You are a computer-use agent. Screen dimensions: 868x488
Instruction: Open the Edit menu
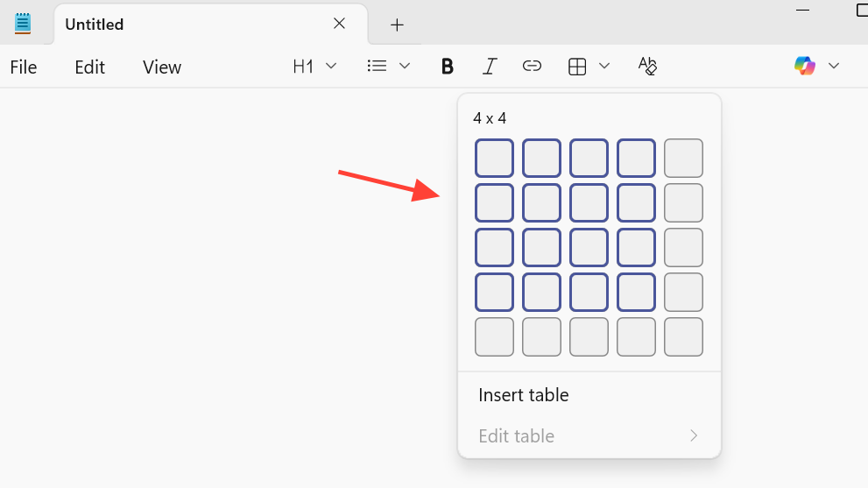tap(89, 67)
